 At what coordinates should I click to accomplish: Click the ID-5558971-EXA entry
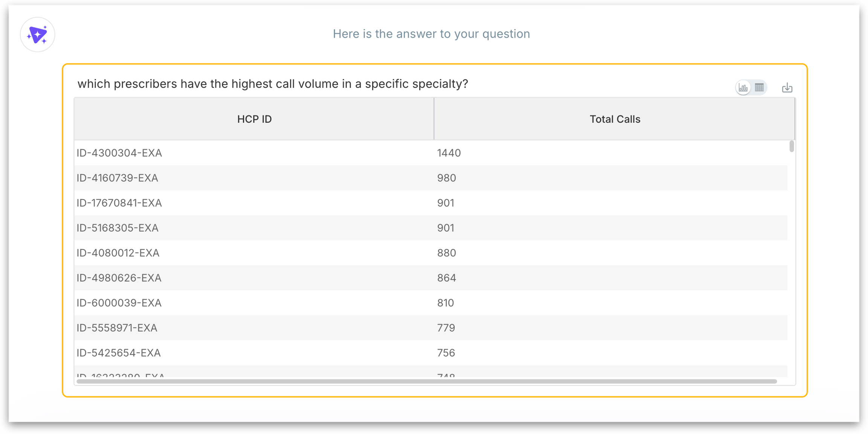[117, 328]
